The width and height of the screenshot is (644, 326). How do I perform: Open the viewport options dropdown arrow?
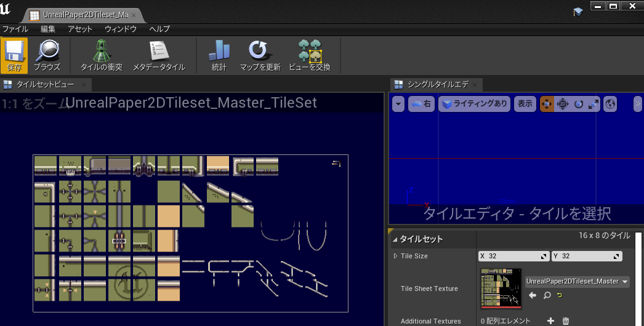[x=398, y=104]
